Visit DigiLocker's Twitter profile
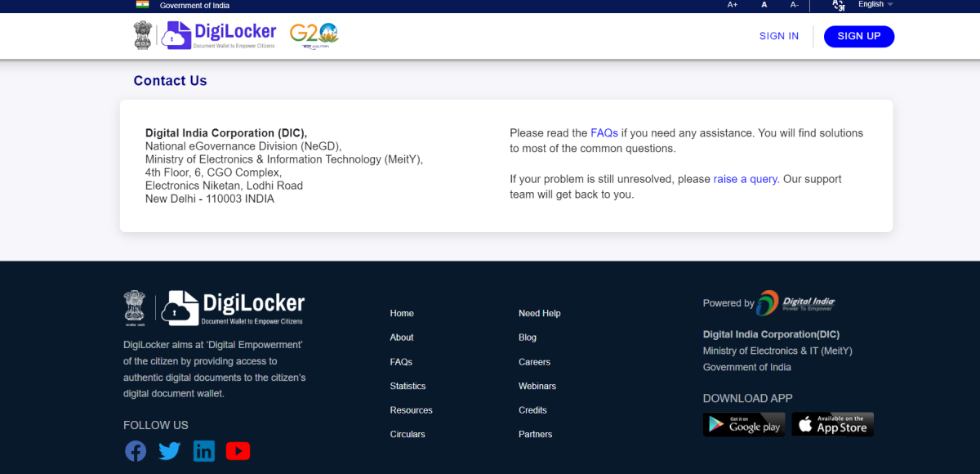980x474 pixels. 169,450
